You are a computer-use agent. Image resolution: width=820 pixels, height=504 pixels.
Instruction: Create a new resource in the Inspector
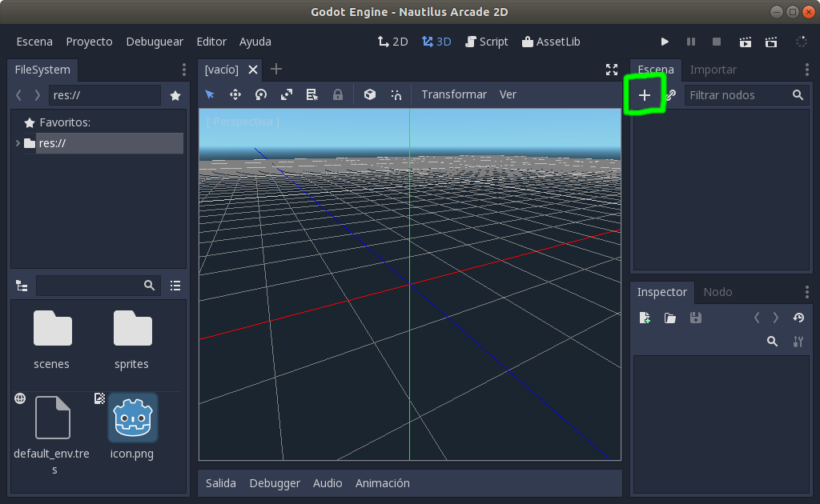(645, 318)
